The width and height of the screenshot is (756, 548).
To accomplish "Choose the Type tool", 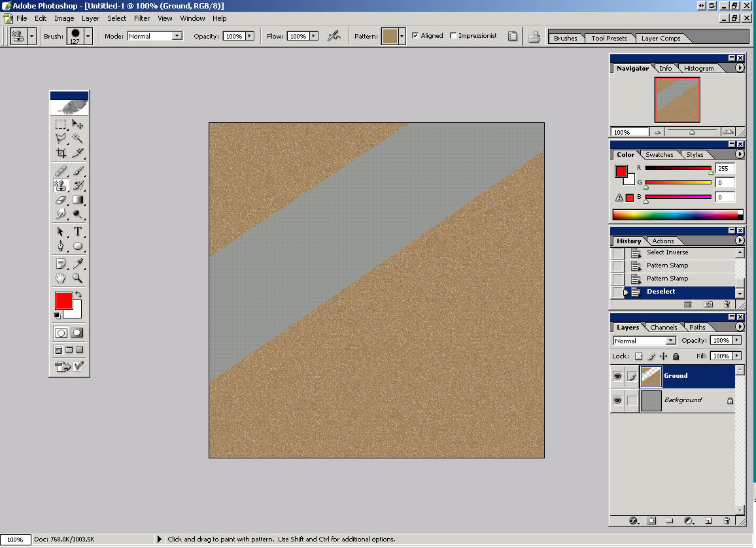I will click(78, 231).
